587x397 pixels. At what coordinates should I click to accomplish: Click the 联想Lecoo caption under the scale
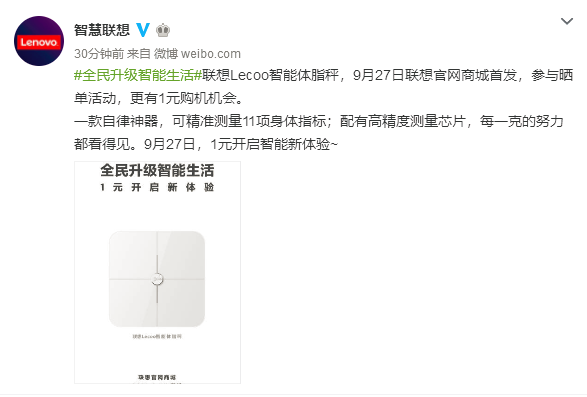(157, 337)
